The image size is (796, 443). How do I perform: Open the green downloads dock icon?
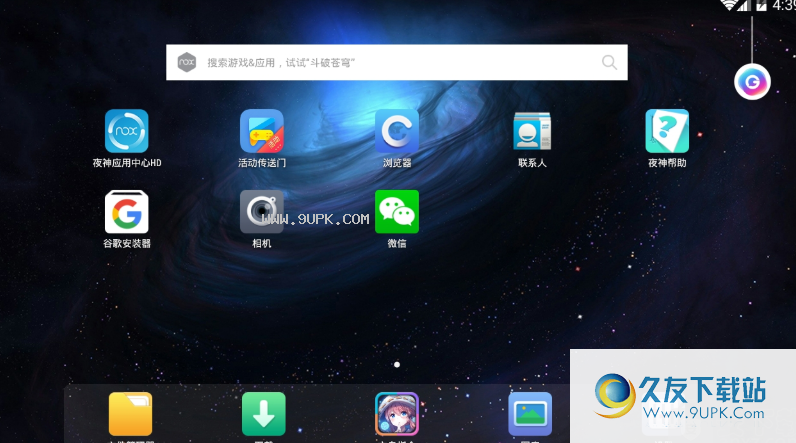[263, 414]
